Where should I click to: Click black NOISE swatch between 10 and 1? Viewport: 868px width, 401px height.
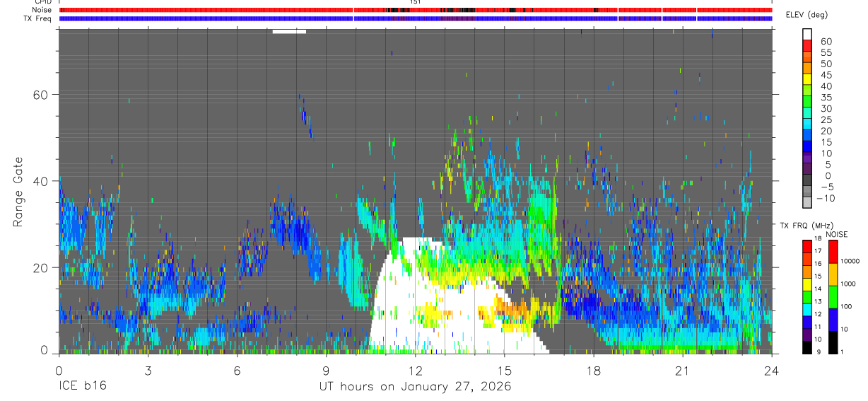(x=833, y=342)
